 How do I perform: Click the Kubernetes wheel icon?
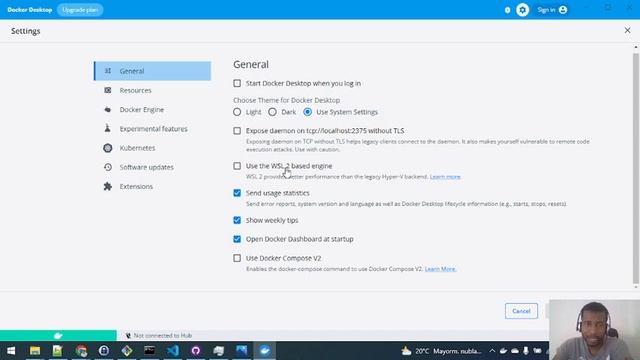click(108, 148)
